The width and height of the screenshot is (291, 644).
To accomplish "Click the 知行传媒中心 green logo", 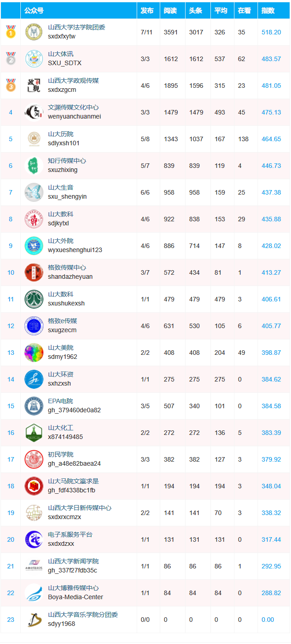I will pyautogui.click(x=34, y=166).
